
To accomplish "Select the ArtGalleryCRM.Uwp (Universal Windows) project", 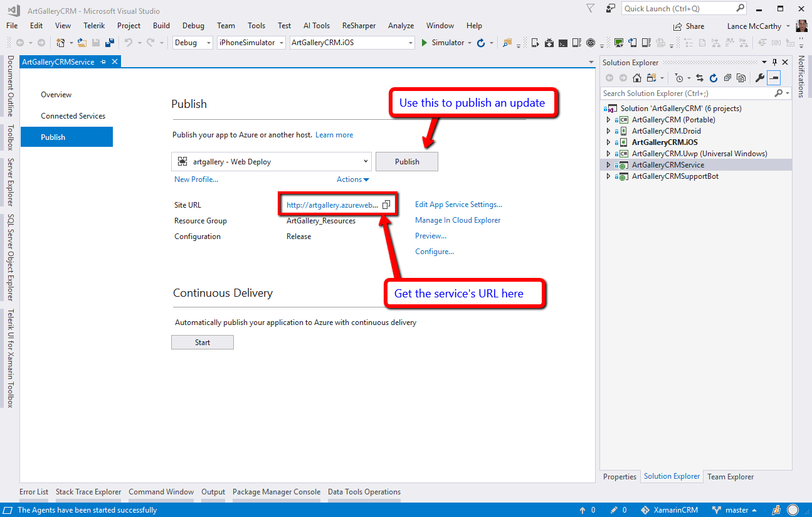I will point(699,154).
